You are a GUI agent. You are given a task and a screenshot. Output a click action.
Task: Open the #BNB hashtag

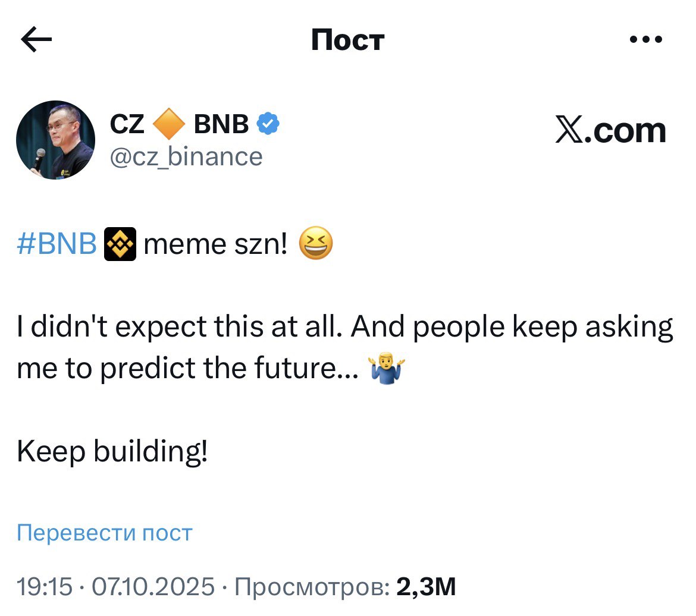click(x=57, y=245)
